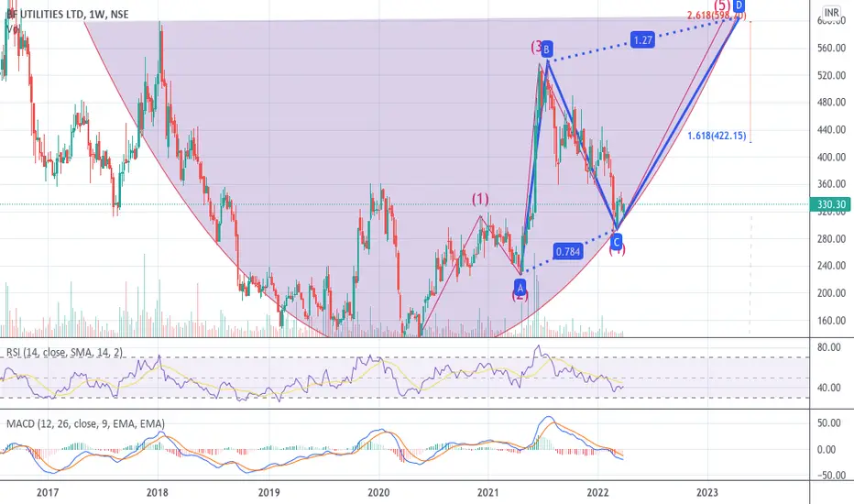
Task: Click the 2.618 Fibonacci level label
Action: tap(716, 16)
